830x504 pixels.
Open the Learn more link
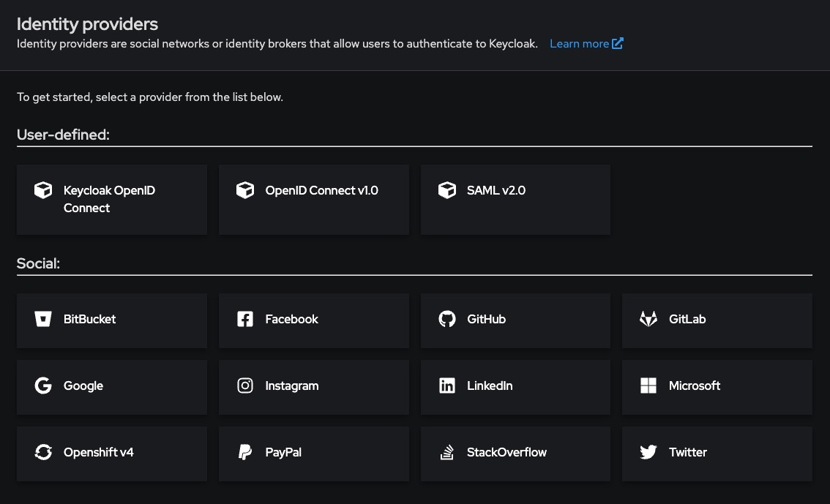click(579, 44)
